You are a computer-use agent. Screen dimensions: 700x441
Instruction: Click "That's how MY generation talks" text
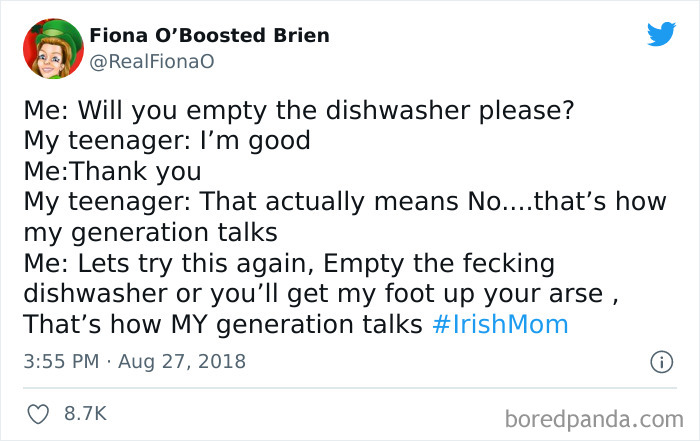point(223,324)
